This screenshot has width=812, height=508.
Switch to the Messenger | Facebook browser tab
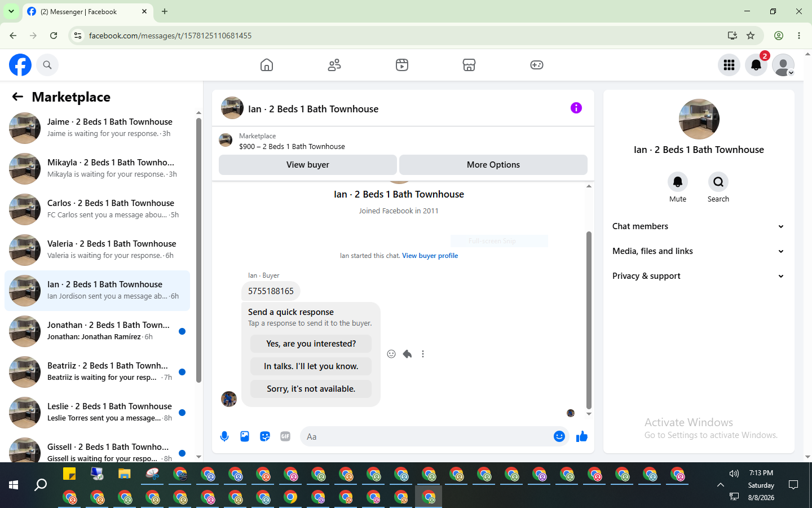click(87, 12)
